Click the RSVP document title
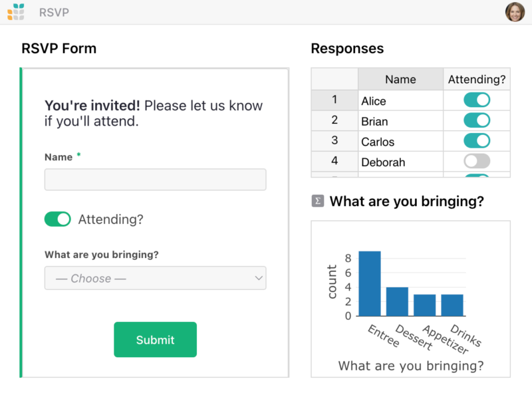Screen dimensions: 532x399 [x=54, y=13]
